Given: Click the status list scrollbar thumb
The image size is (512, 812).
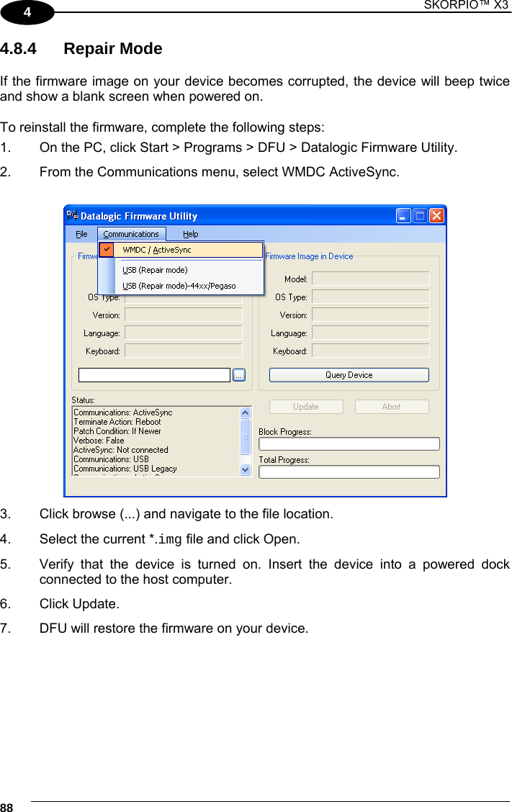Looking at the screenshot, I should [246, 437].
